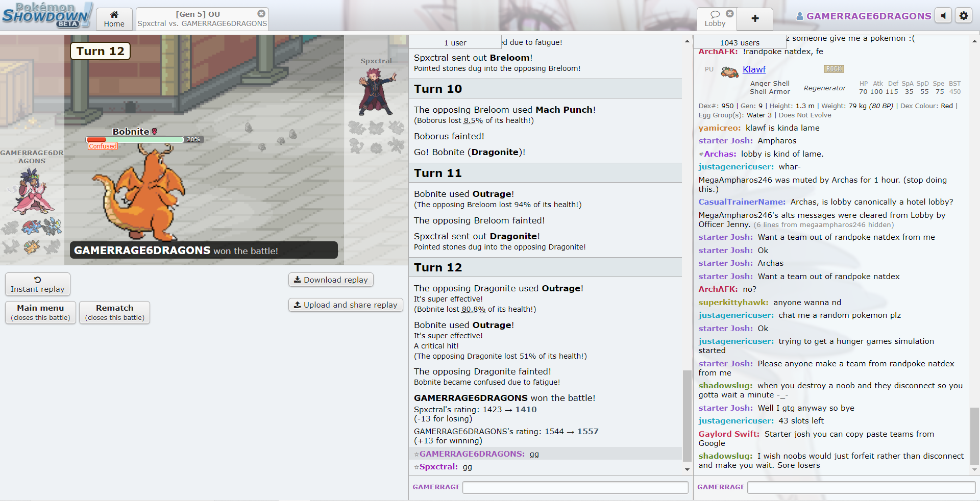Screen dimensions: 980x501
Task: Click Download replay button
Action: point(331,280)
